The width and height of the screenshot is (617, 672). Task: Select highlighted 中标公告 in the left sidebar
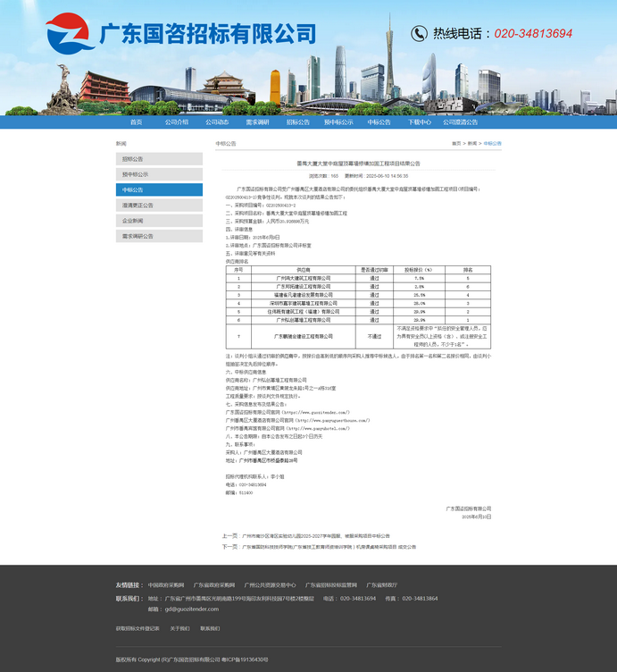click(x=159, y=189)
